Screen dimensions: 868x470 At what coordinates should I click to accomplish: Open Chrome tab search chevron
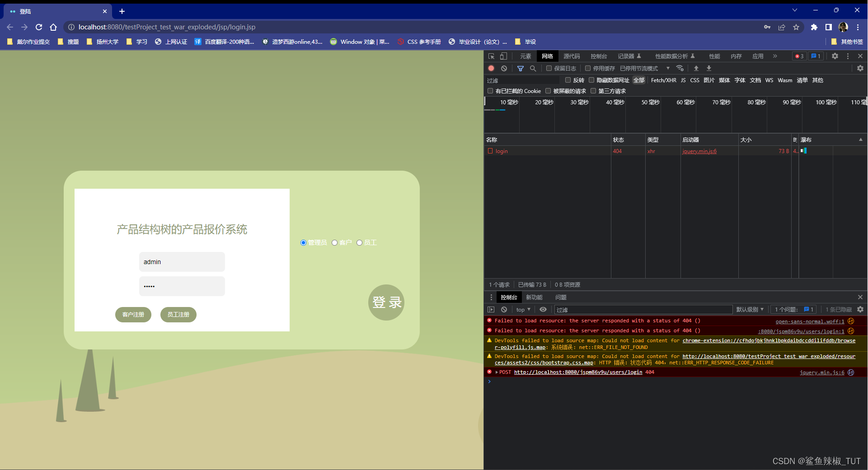point(795,10)
